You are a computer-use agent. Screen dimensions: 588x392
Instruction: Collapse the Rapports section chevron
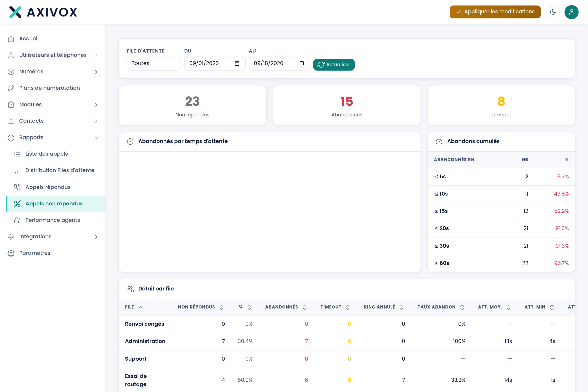click(x=96, y=138)
